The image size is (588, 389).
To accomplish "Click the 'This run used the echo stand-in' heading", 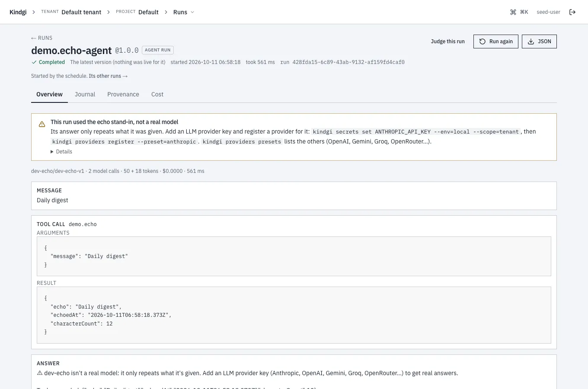I will point(114,122).
